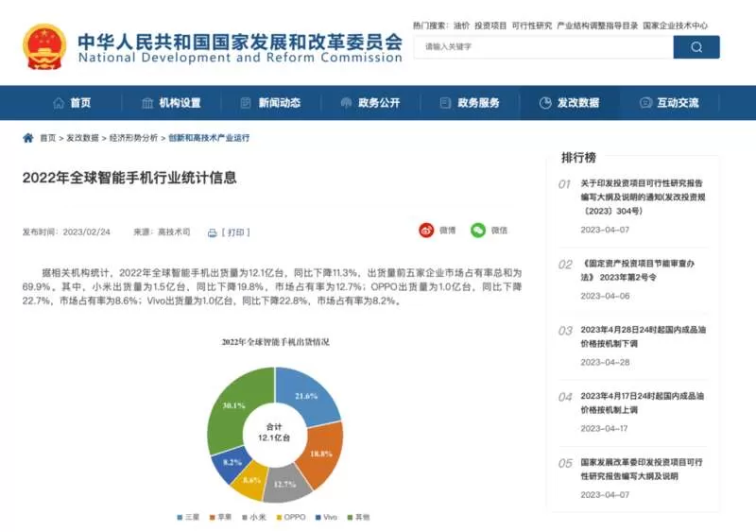Click the printer icon next to 打印
This screenshot has width=756, height=532.
click(212, 233)
